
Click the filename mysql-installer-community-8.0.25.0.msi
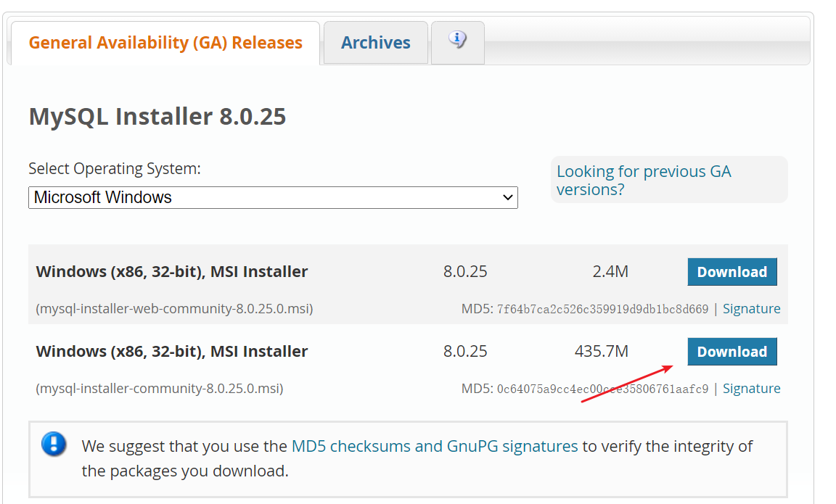pyautogui.click(x=160, y=389)
